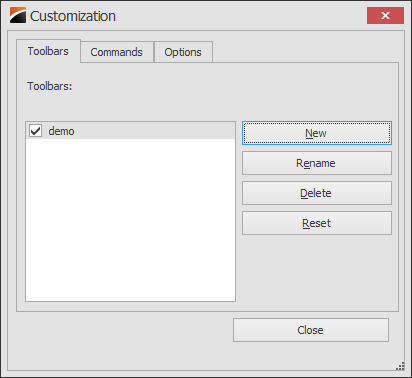The image size is (412, 378).
Task: Open the Commands tab
Action: coord(117,52)
